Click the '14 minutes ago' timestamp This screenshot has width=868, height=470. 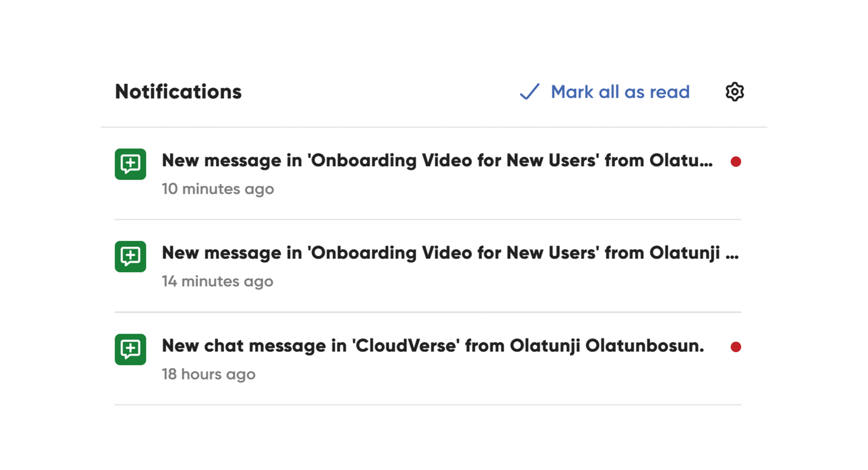coord(217,281)
